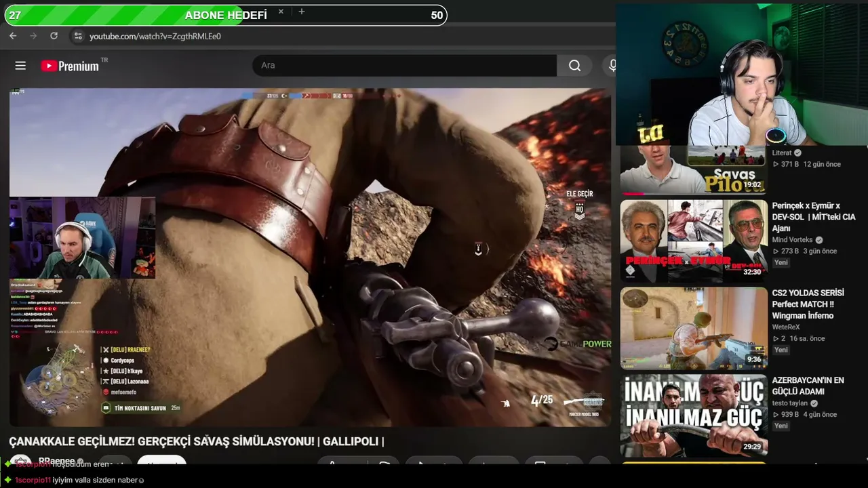The height and width of the screenshot is (488, 868).
Task: Click the Yeni badge under Mind Vorteks
Action: (781, 263)
